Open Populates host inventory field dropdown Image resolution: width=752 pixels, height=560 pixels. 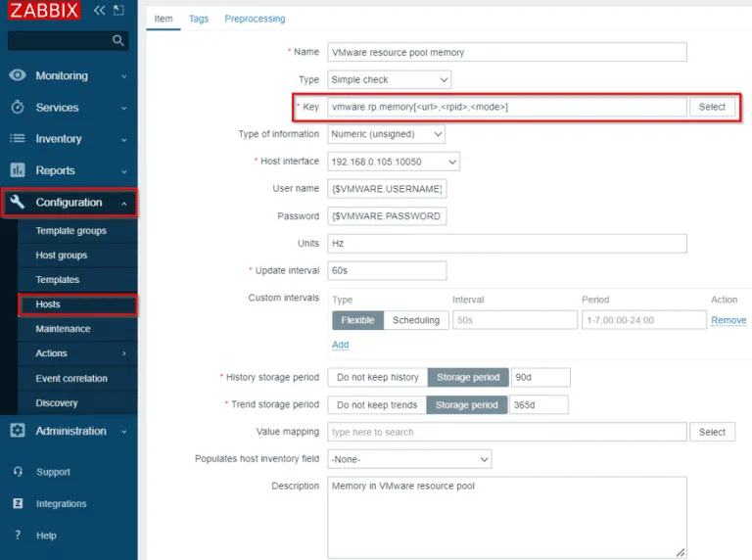(x=409, y=459)
